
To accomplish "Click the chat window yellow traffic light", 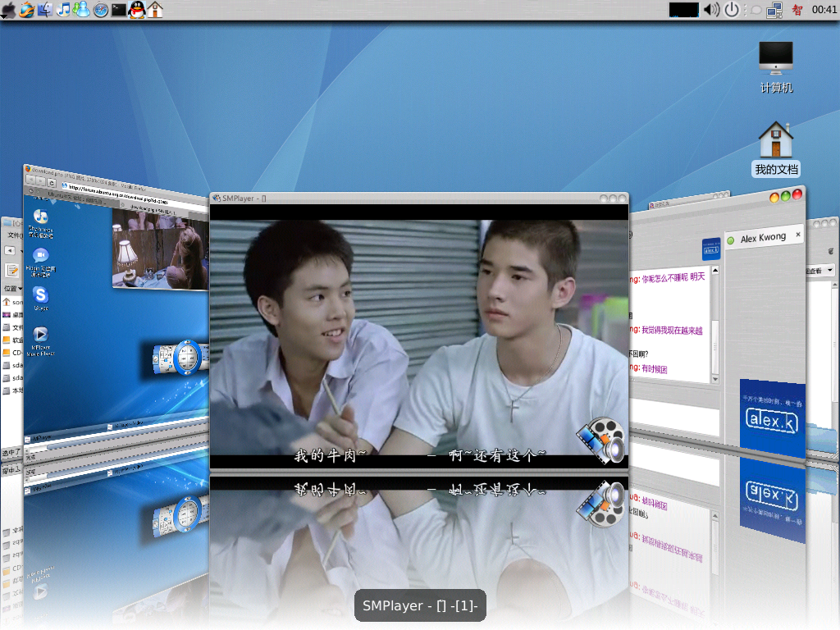I will (774, 199).
